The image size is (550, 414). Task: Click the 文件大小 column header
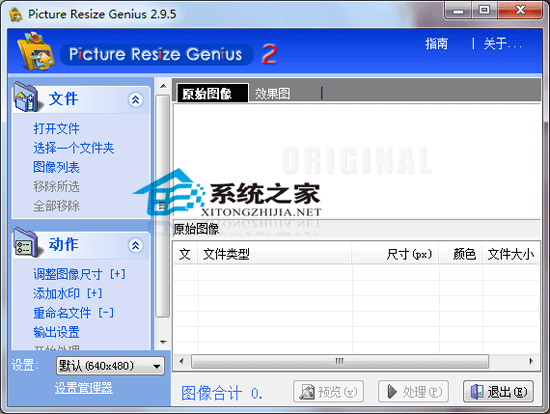(511, 254)
